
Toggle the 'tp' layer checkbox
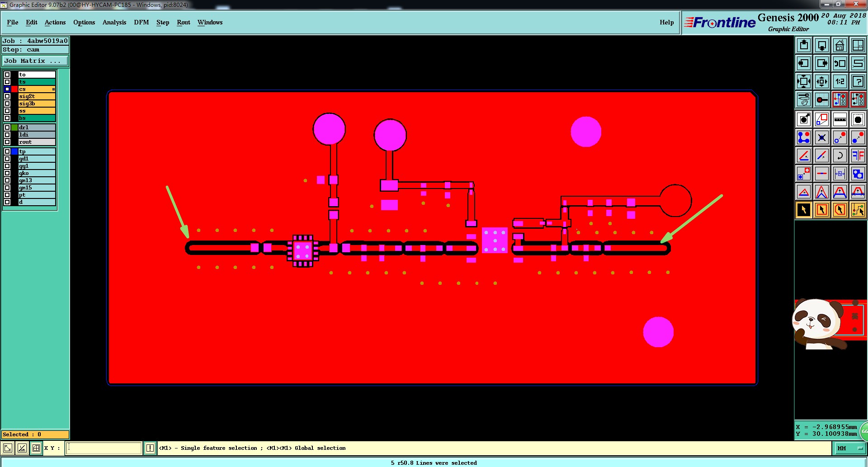click(7, 151)
